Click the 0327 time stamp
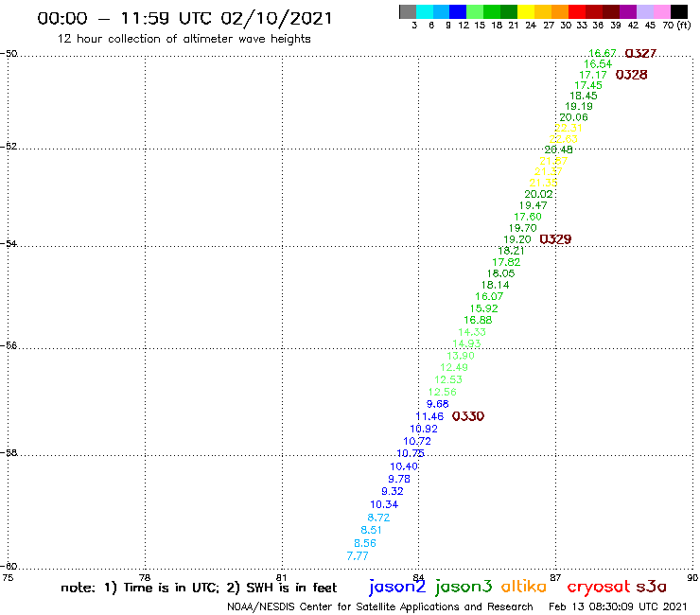The width and height of the screenshot is (700, 615). [640, 54]
